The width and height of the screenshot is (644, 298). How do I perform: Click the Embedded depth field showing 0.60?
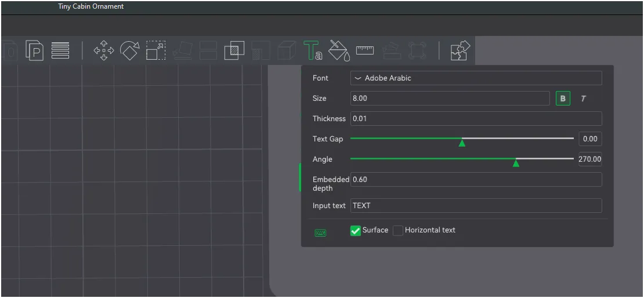tap(476, 179)
